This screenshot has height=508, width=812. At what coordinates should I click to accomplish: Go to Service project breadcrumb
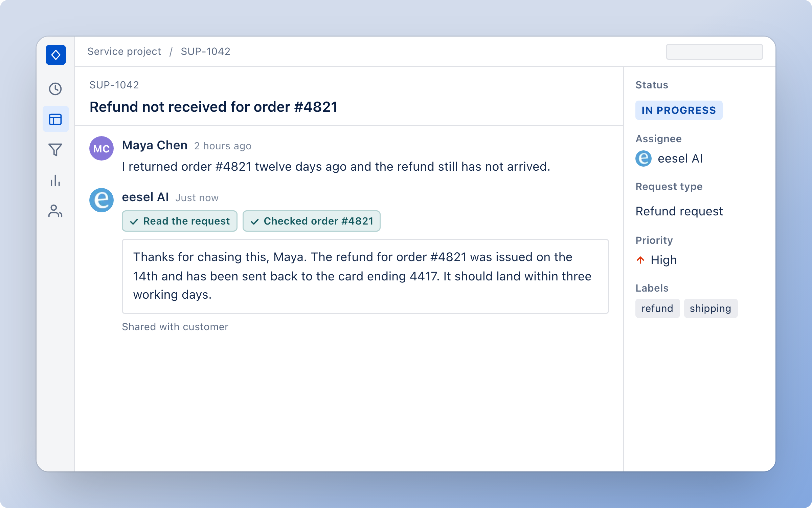click(124, 51)
